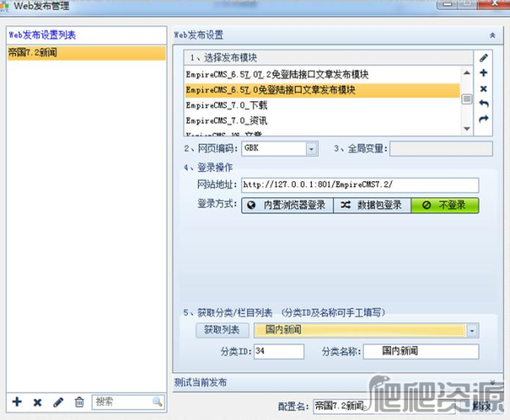
Task: Minimize the Web发布管理 window
Action: tap(448, 4)
